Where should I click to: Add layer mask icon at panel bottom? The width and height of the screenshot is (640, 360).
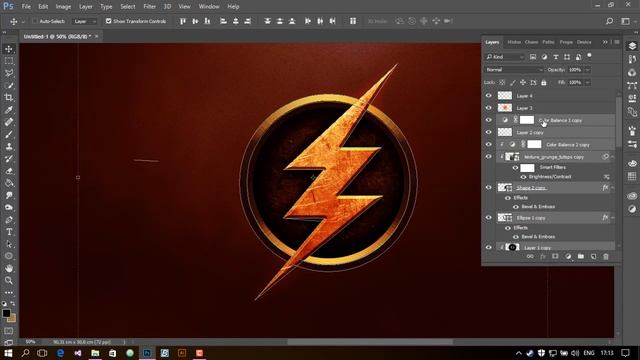(555, 256)
